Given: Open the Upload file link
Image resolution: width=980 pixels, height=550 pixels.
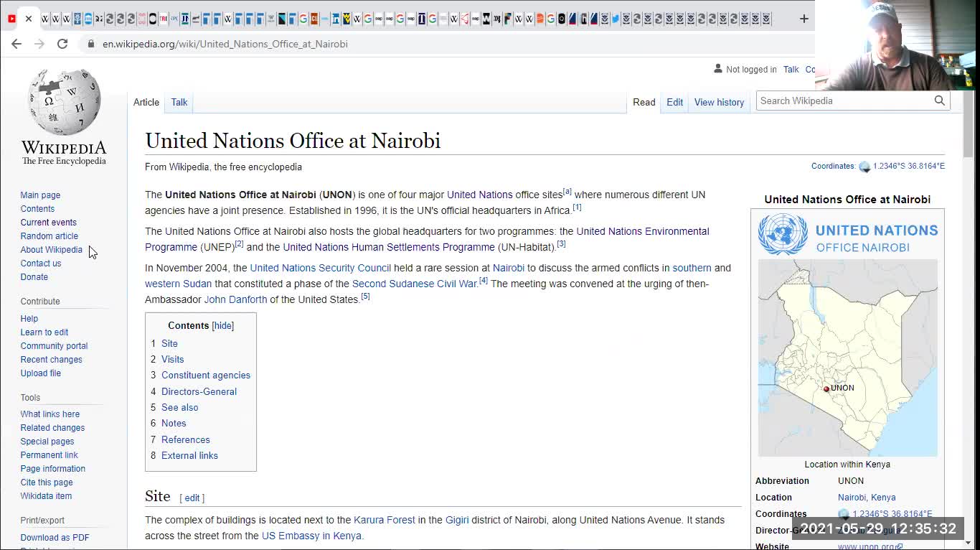Looking at the screenshot, I should pos(41,373).
